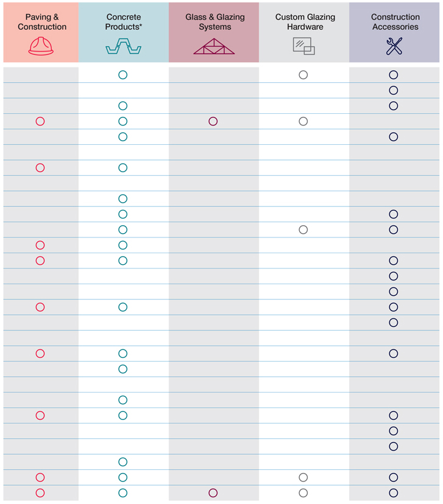Select topmost circle in Glass & Glazing Systems column
Image resolution: width=443 pixels, height=504 pixels.
(213, 122)
